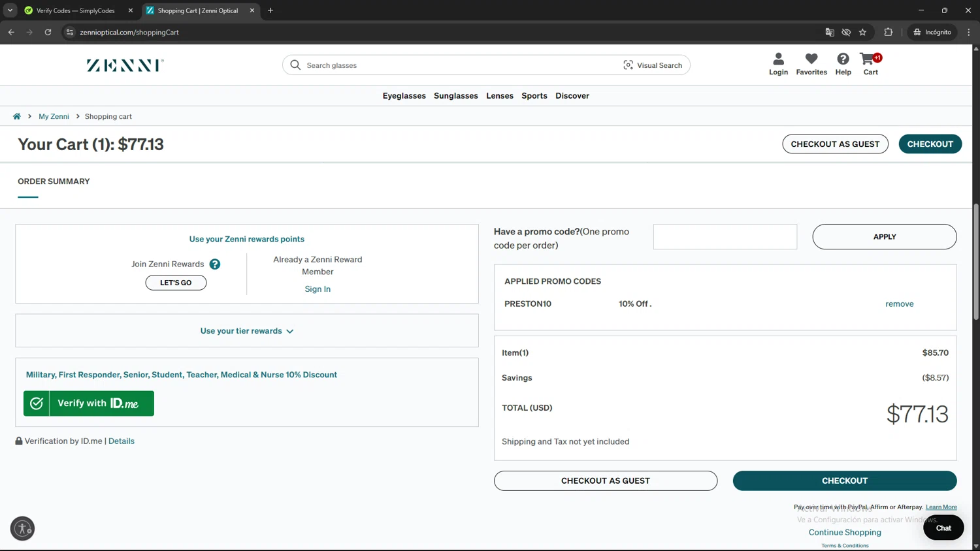
Task: Click the top CHECKOUT button
Action: (x=930, y=144)
